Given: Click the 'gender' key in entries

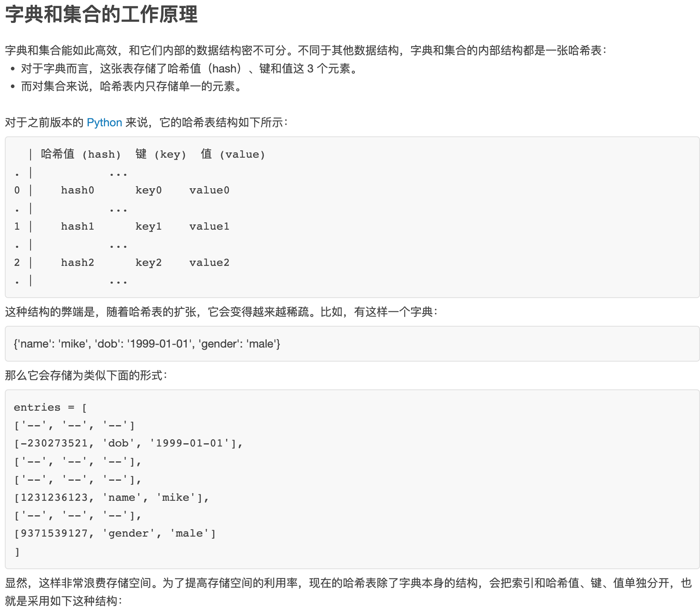Looking at the screenshot, I should (x=128, y=534).
